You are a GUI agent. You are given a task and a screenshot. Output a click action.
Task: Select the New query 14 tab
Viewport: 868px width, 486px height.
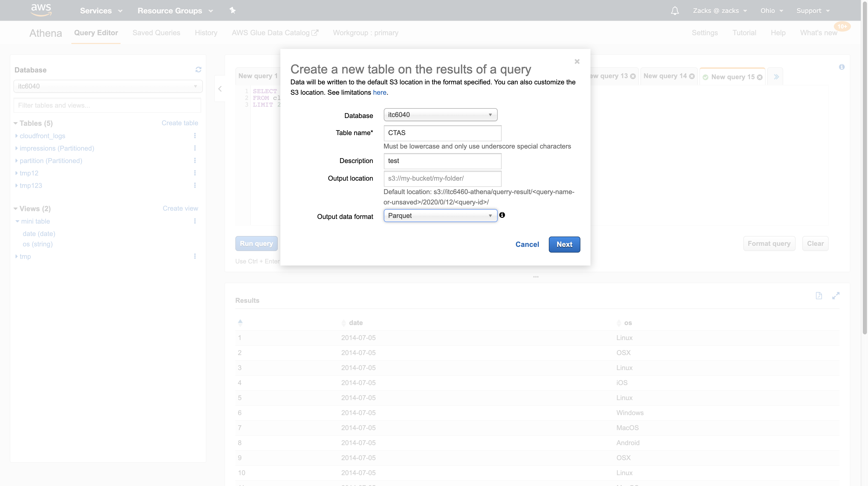[665, 76]
